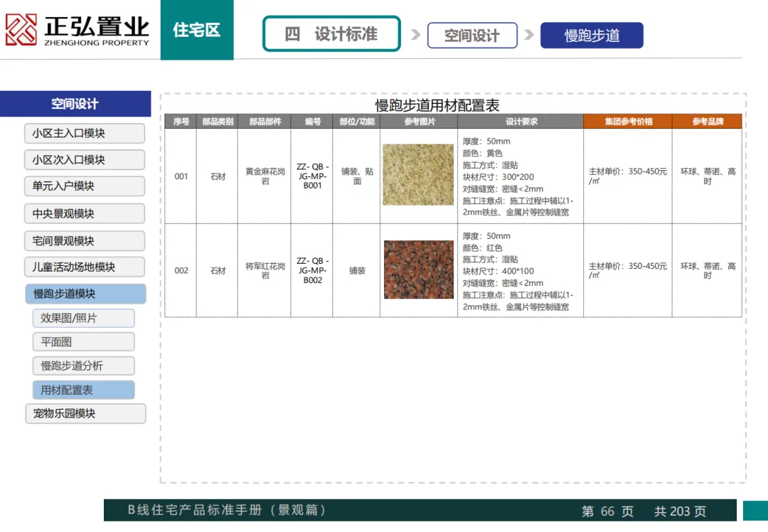
Task: Click the 块材尺寸：300*200 text
Action: [498, 177]
